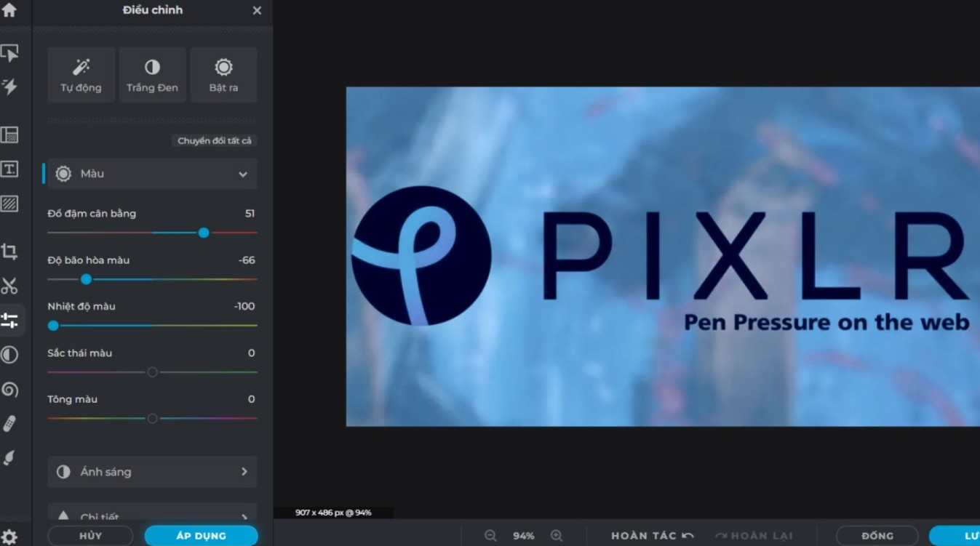Click the Điều chỉnh panel title
Screen dimensions: 980x546
coord(153,10)
